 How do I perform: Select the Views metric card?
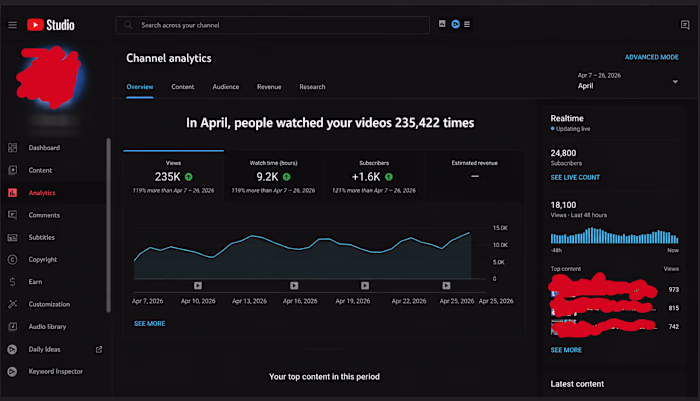173,176
